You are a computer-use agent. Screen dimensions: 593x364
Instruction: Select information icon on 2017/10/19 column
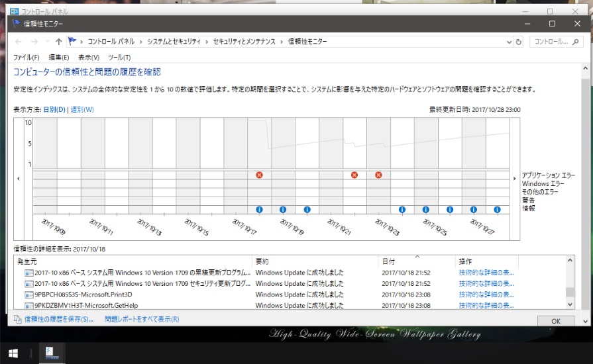283,210
